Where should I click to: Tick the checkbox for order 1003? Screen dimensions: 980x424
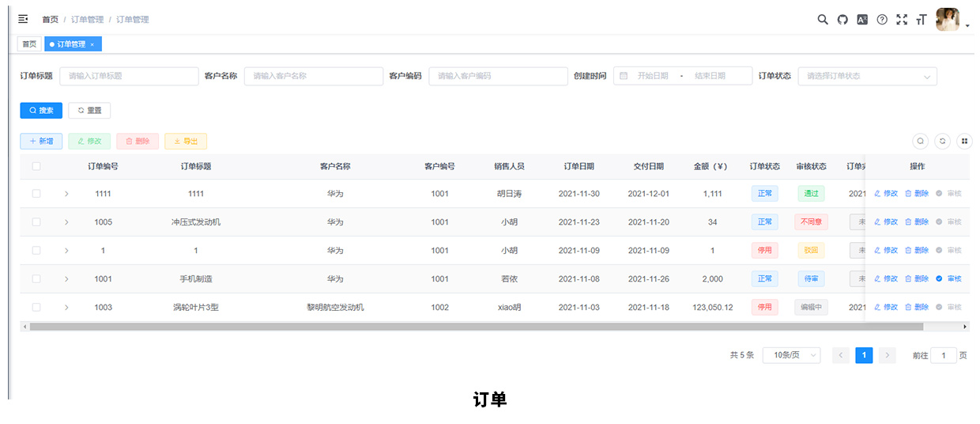(x=36, y=307)
